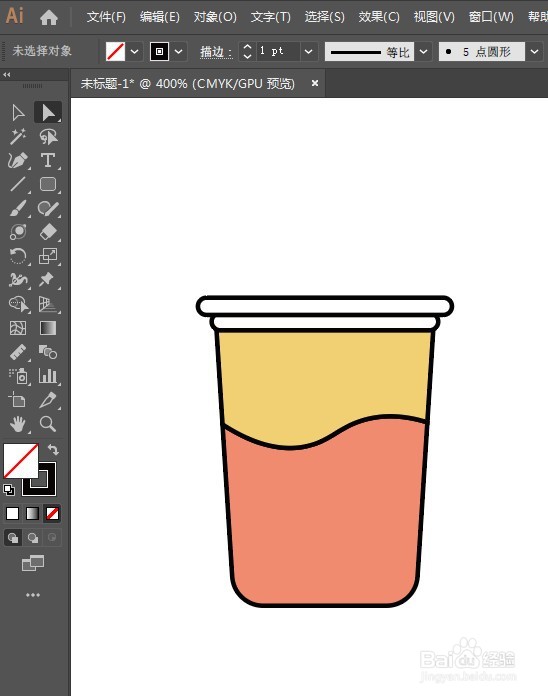Select the Eyedropper tool
This screenshot has height=696, width=548.
pyautogui.click(x=18, y=352)
